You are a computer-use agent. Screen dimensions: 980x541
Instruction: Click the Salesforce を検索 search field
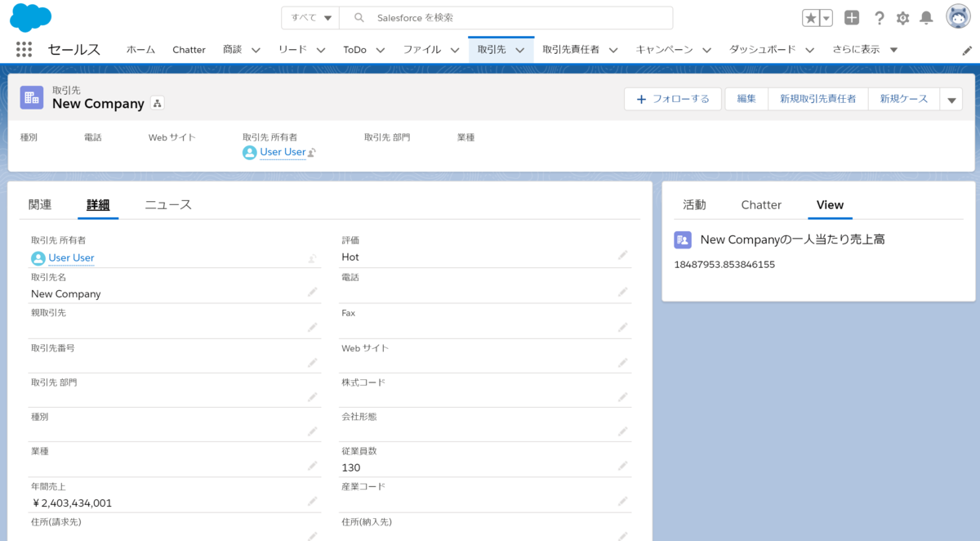click(506, 18)
